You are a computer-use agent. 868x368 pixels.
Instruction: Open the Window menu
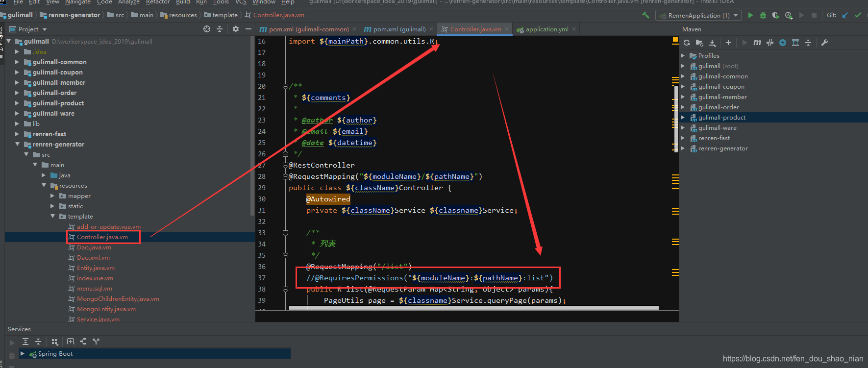point(264,2)
